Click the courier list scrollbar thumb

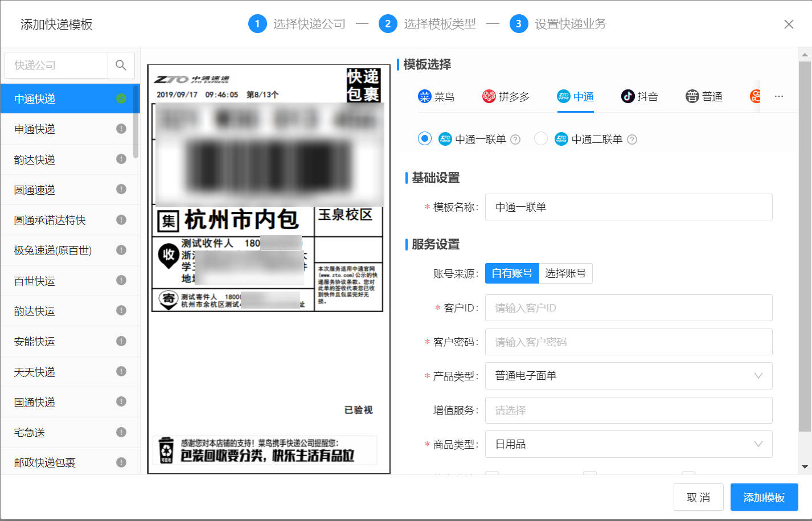(x=136, y=121)
